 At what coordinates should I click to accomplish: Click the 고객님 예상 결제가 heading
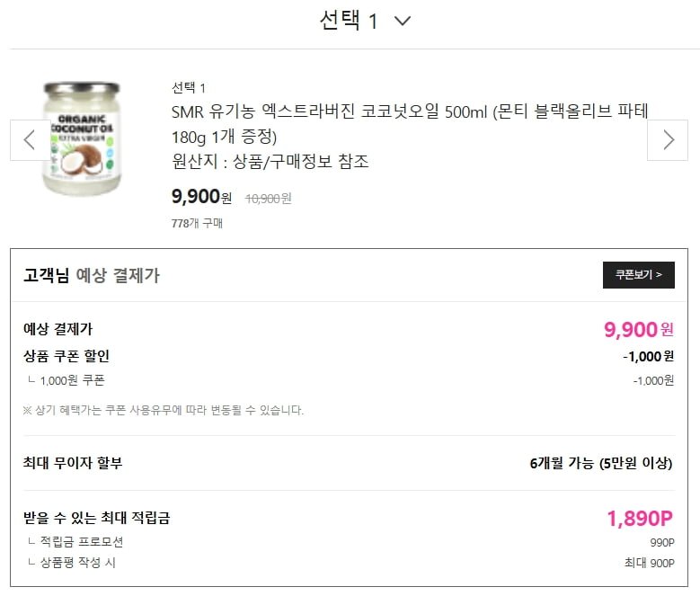click(x=92, y=276)
